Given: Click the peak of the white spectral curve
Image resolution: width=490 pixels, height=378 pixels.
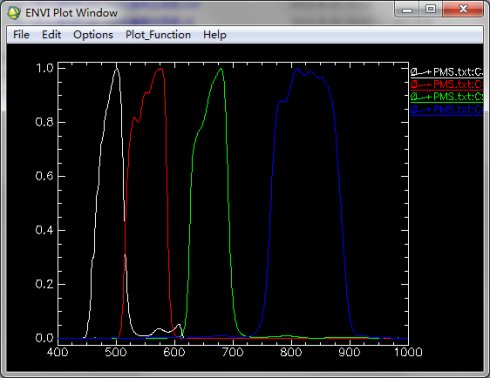Looking at the screenshot, I should pos(116,69).
